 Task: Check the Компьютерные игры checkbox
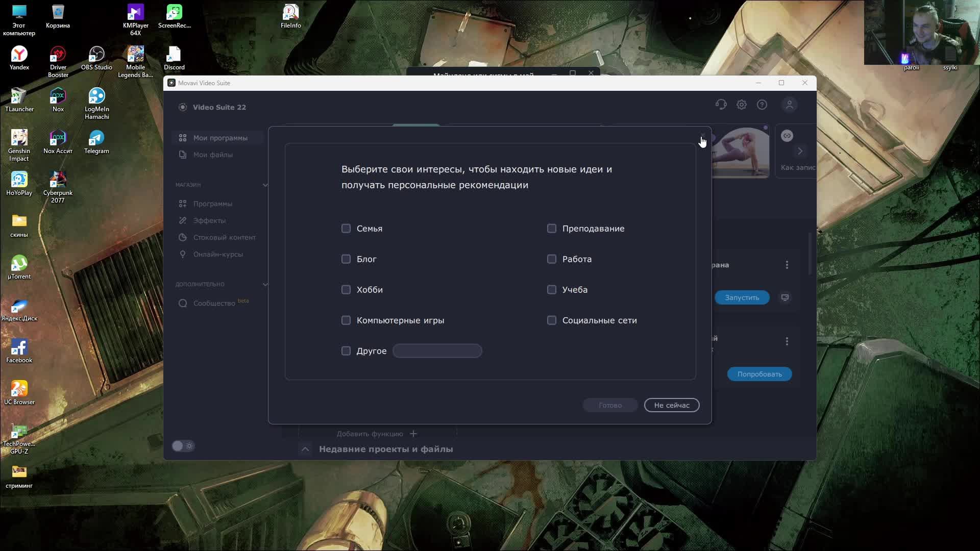tap(346, 320)
